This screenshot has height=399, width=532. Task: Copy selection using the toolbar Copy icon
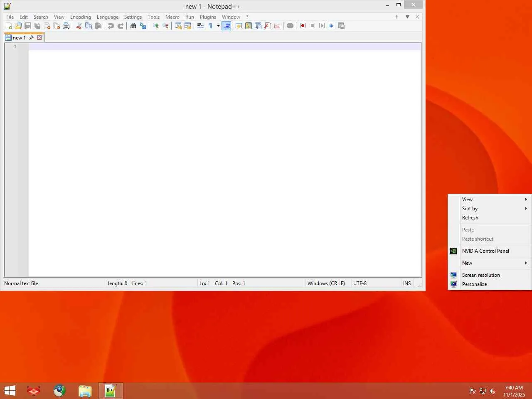pos(88,26)
